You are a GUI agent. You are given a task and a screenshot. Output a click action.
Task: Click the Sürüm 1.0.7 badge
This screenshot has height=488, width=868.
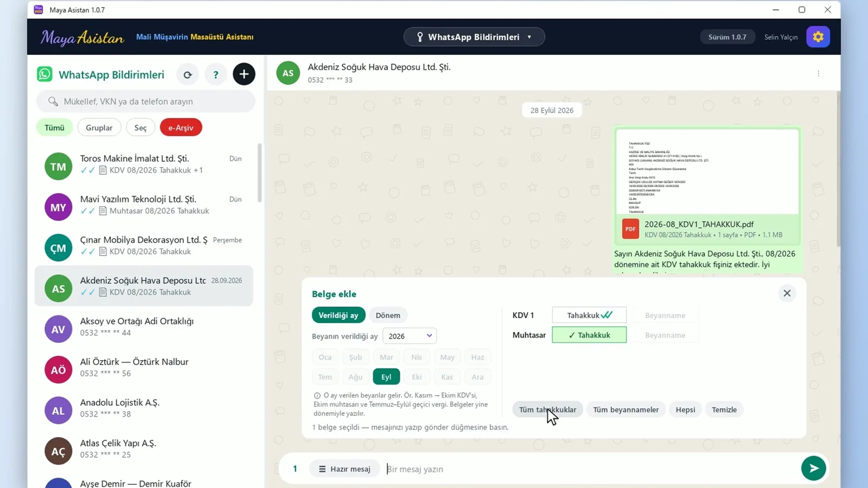tap(727, 37)
